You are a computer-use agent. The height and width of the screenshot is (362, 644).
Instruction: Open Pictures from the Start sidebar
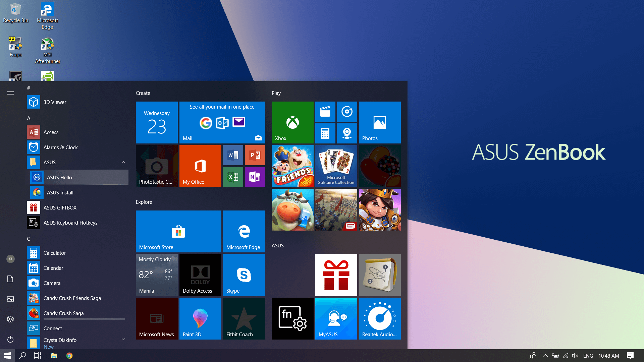10,299
